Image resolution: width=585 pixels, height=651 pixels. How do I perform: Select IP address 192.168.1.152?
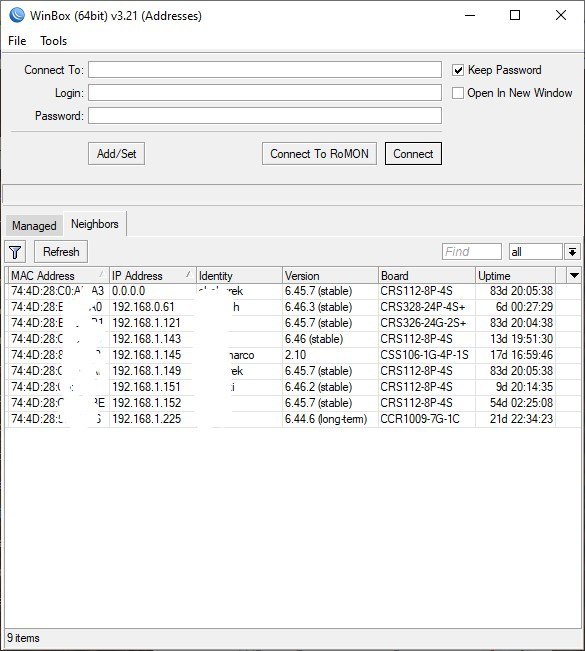(x=146, y=403)
